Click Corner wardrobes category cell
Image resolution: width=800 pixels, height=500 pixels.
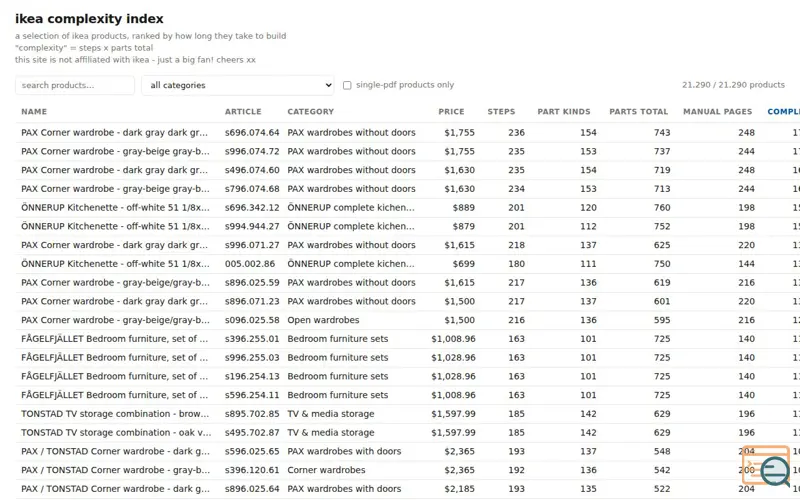pos(326,470)
